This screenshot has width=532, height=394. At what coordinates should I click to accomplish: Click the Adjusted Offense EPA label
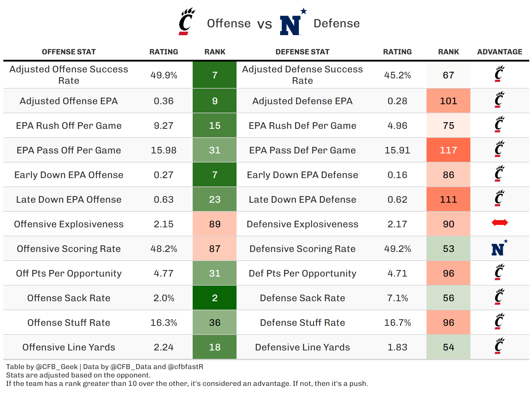pos(69,101)
